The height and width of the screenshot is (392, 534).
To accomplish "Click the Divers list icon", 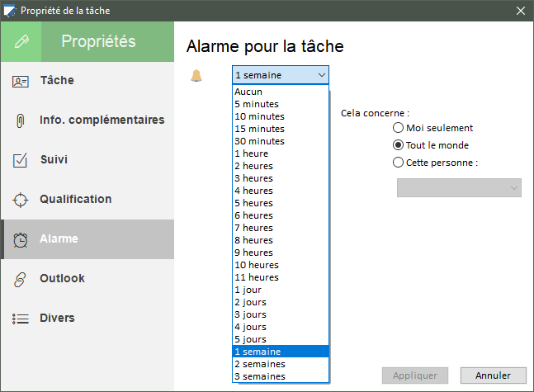I will pos(21,319).
